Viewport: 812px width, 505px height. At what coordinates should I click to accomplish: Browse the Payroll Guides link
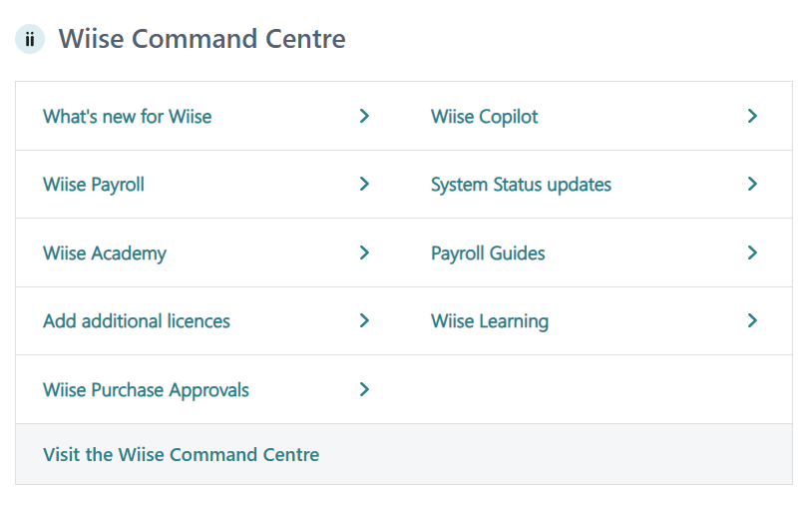pos(488,253)
